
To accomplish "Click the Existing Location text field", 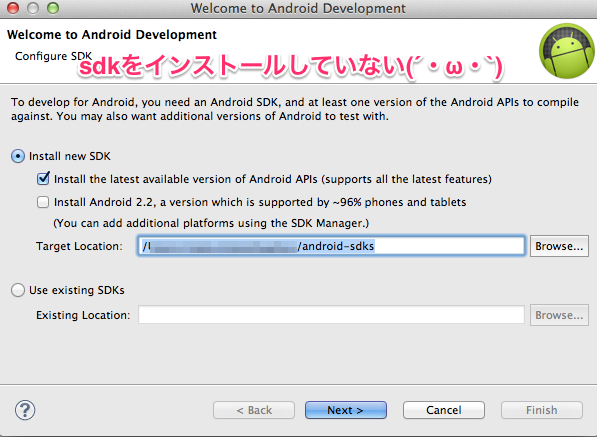I will click(x=331, y=315).
